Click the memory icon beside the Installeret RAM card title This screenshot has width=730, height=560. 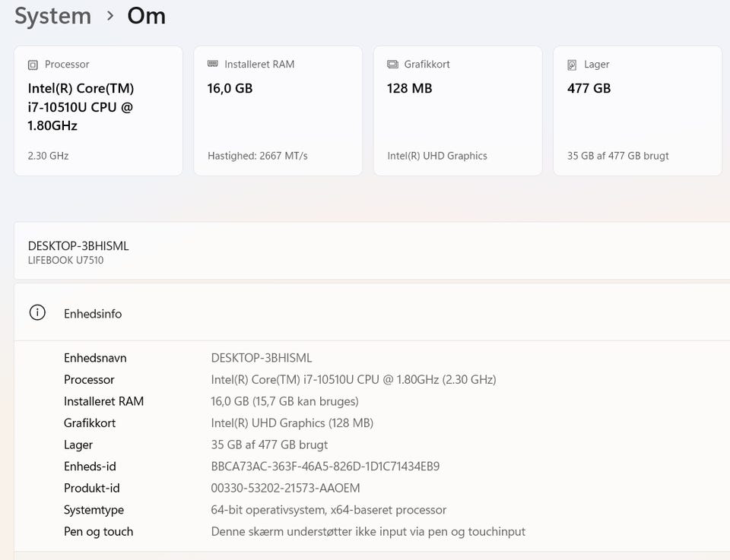[x=213, y=64]
